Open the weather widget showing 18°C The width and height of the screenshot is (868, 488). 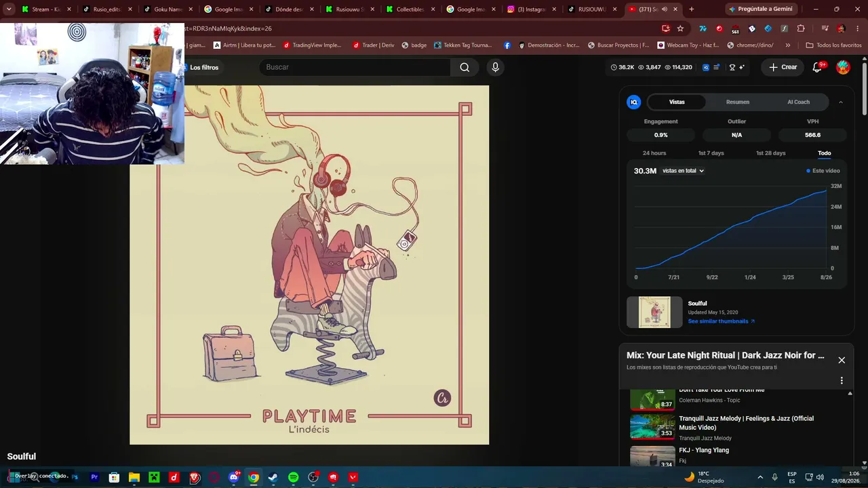tap(704, 477)
